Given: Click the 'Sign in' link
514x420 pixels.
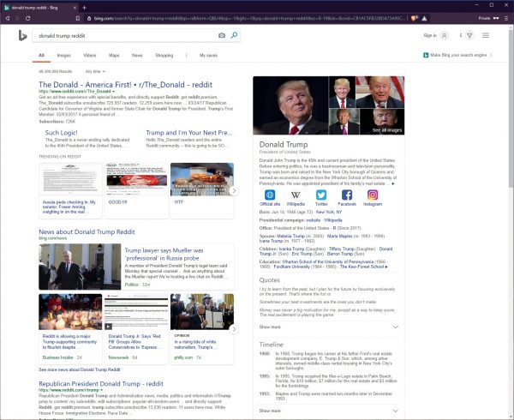Looking at the screenshot, I should (430, 35).
